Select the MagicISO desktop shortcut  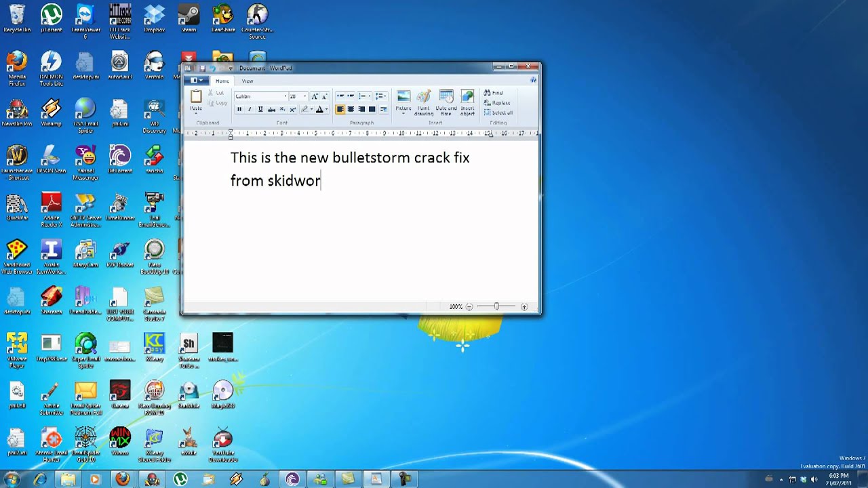(223, 394)
